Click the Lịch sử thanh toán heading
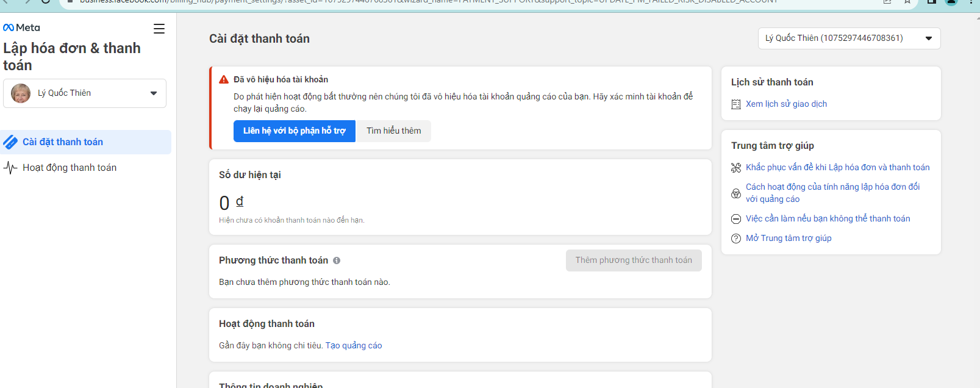980x388 pixels. (x=772, y=82)
